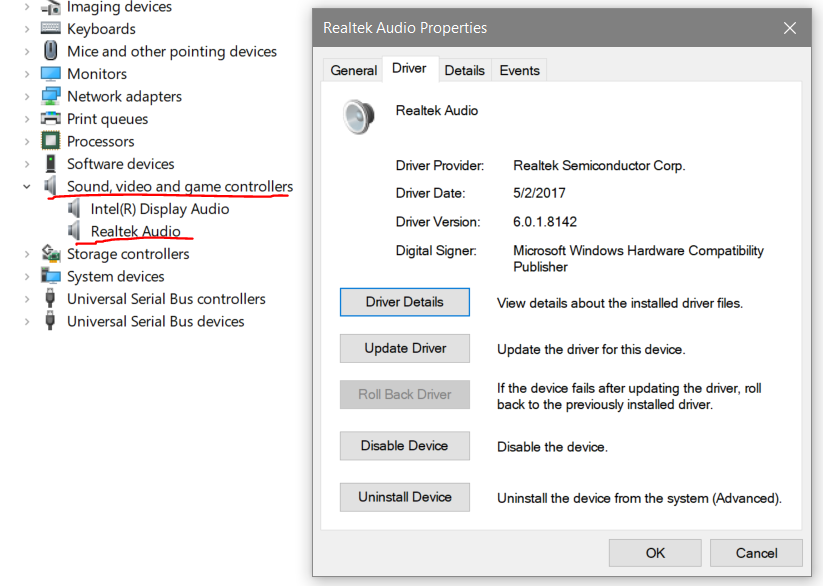Viewport: 823px width, 586px height.
Task: Expand the Print queues node
Action: [27, 119]
